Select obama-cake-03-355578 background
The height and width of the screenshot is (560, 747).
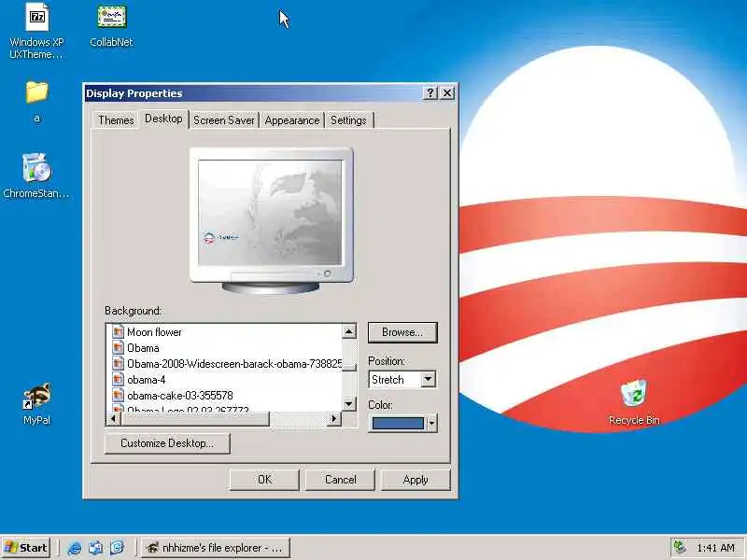(180, 395)
